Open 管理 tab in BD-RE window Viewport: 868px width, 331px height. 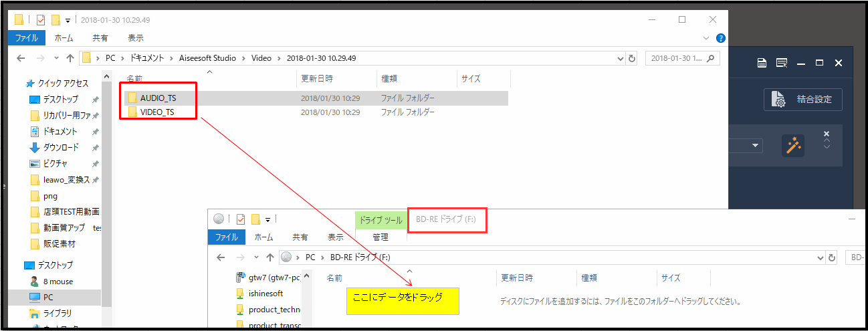click(381, 237)
